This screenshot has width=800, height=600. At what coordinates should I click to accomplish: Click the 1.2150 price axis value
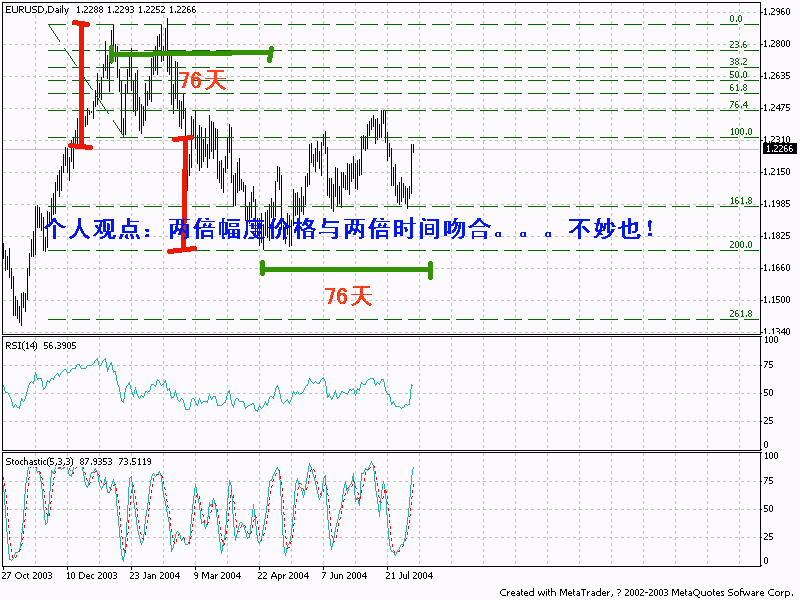click(777, 171)
